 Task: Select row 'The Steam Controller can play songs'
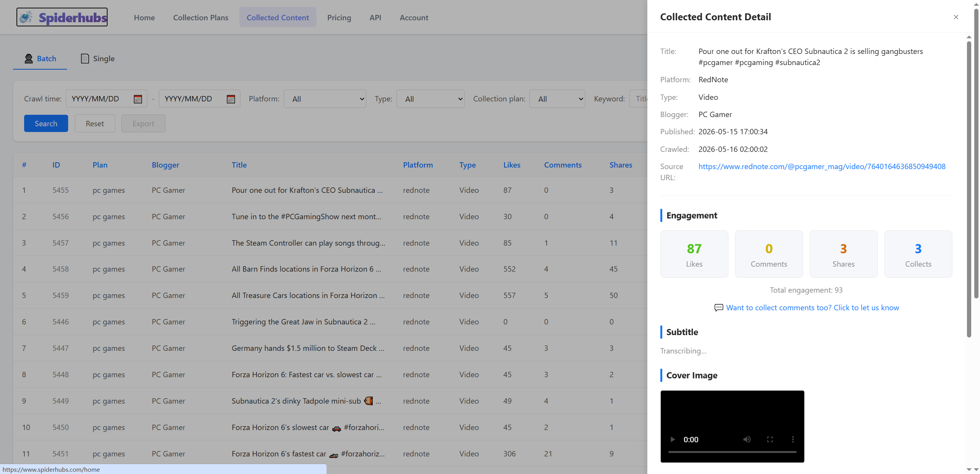tap(330, 243)
